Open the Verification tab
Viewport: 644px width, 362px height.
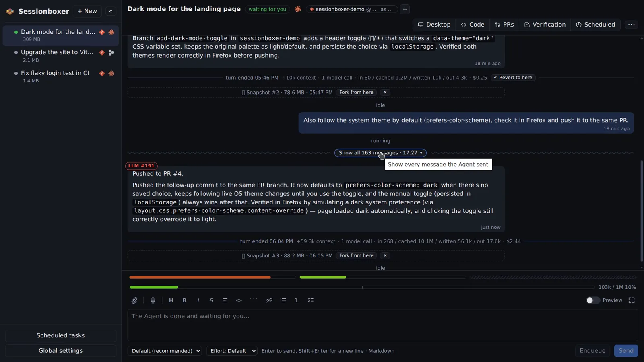click(545, 25)
